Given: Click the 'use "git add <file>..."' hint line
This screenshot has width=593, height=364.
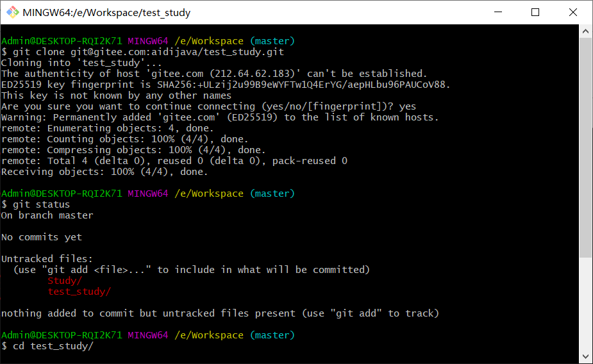Looking at the screenshot, I should click(192, 270).
